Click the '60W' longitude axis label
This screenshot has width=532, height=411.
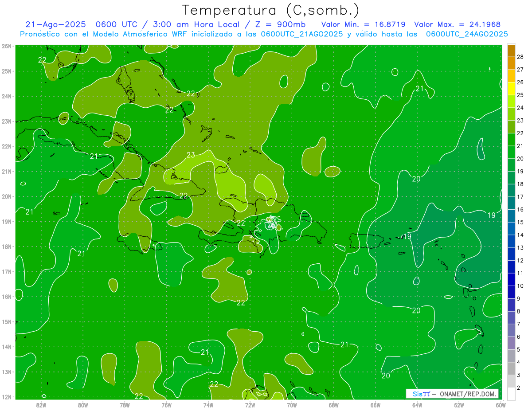tap(501, 405)
